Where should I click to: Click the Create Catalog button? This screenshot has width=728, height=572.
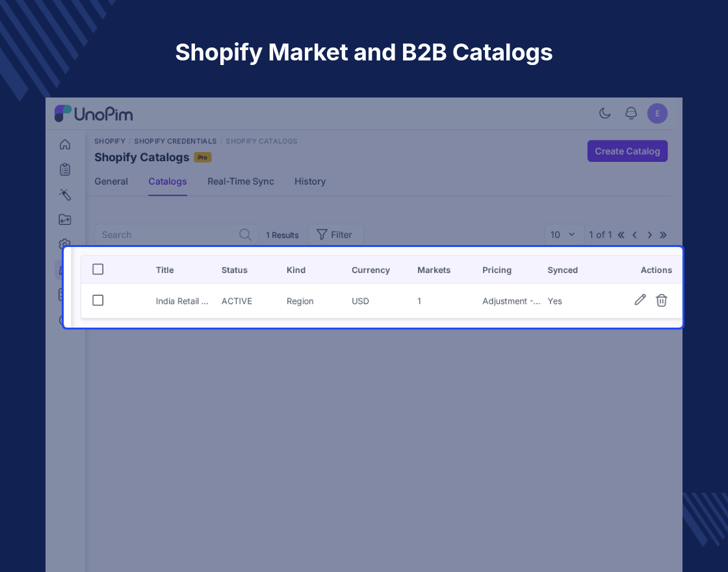627,151
